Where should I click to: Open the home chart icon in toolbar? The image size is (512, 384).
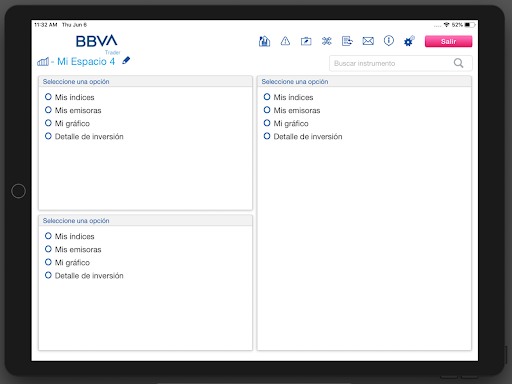tap(264, 41)
